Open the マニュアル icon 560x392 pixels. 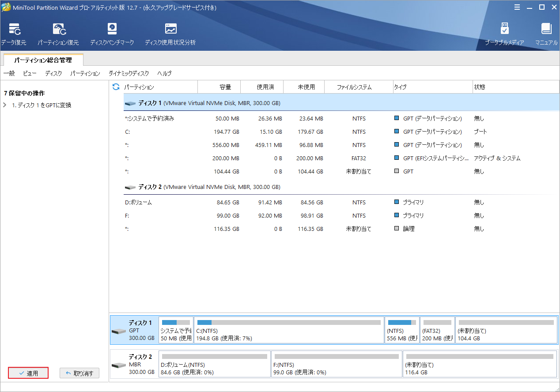click(x=546, y=33)
